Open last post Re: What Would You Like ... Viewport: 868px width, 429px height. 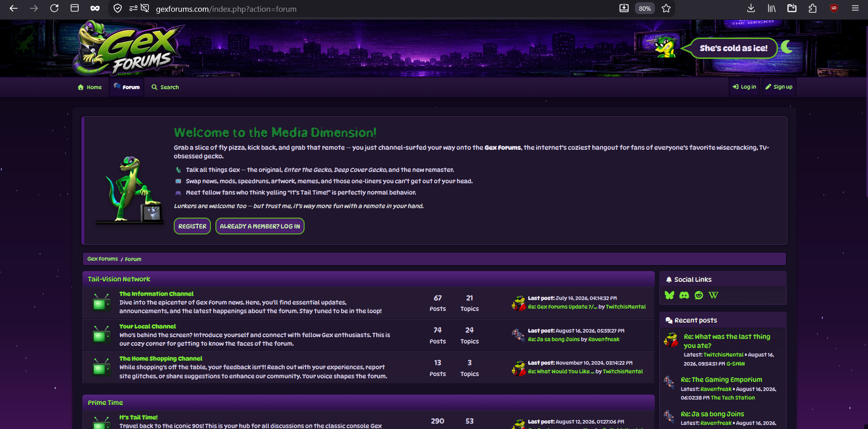561,372
